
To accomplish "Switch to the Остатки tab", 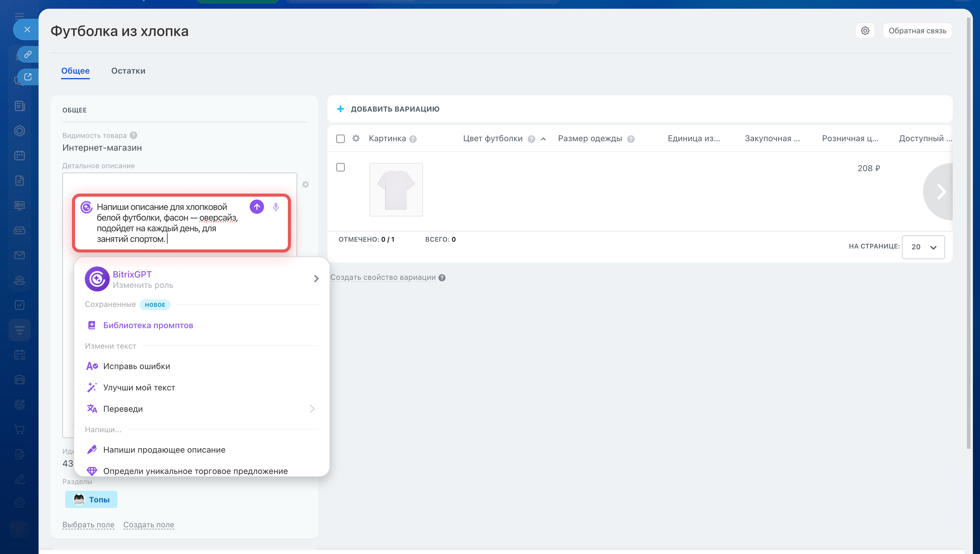I will tap(128, 71).
